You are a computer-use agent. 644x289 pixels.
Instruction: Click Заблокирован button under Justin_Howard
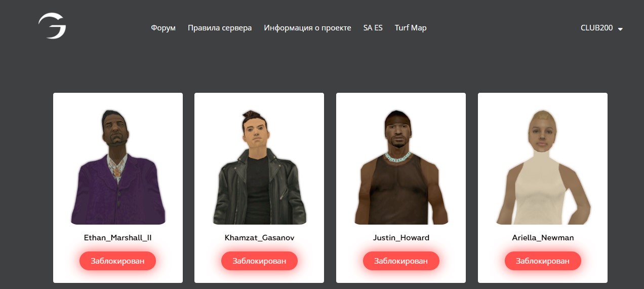coord(401,261)
